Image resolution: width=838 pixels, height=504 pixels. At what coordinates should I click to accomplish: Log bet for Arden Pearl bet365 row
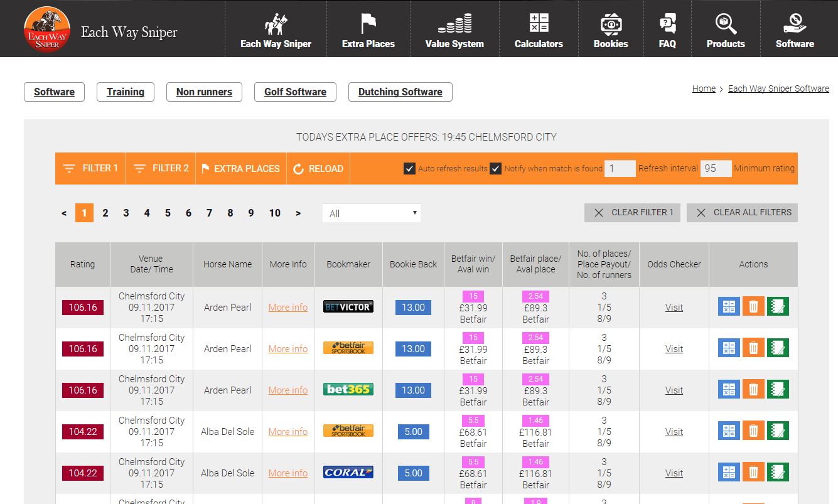pos(778,389)
